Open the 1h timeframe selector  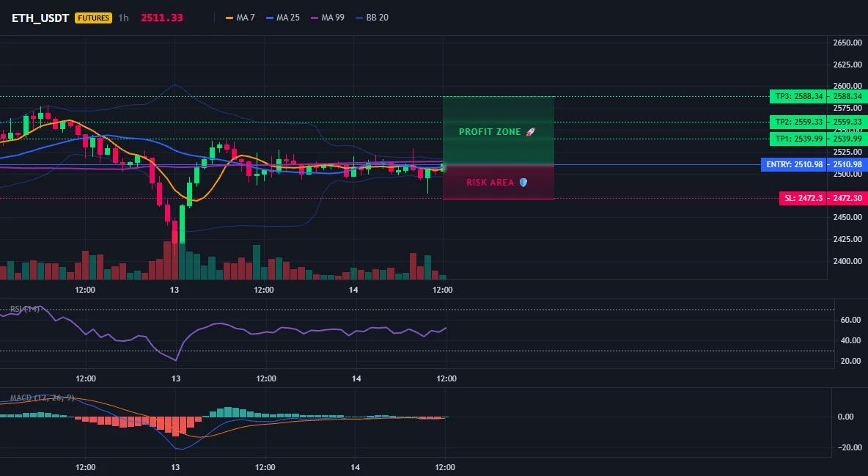[123, 18]
